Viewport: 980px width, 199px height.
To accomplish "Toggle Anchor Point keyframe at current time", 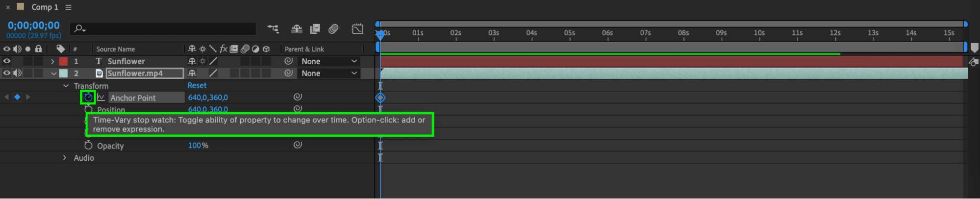I will coord(17,97).
